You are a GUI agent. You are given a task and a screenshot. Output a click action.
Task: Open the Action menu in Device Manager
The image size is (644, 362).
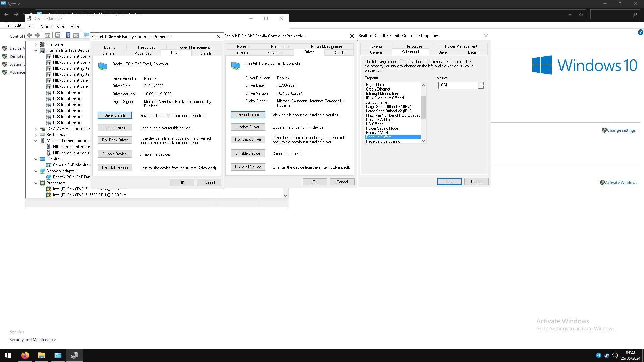45,27
